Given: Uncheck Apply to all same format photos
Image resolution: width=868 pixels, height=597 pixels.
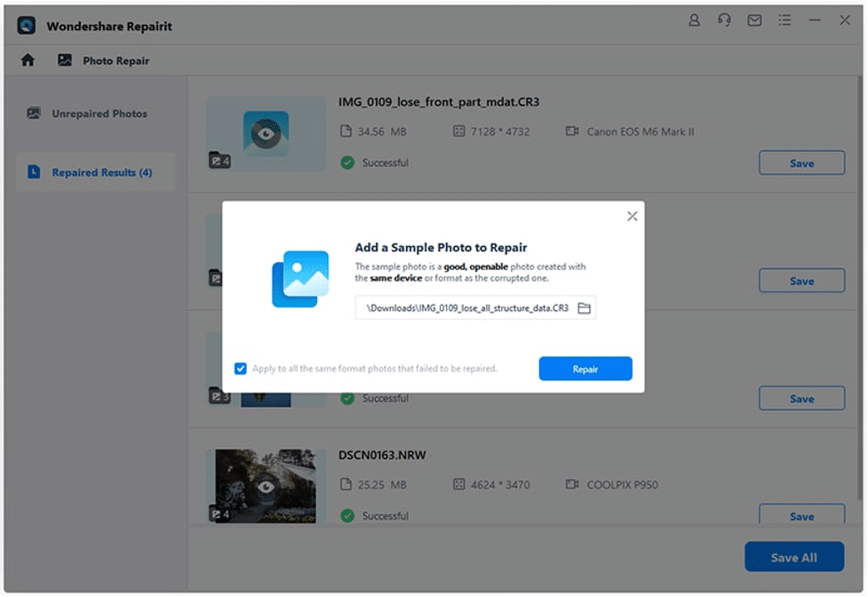Looking at the screenshot, I should click(240, 369).
